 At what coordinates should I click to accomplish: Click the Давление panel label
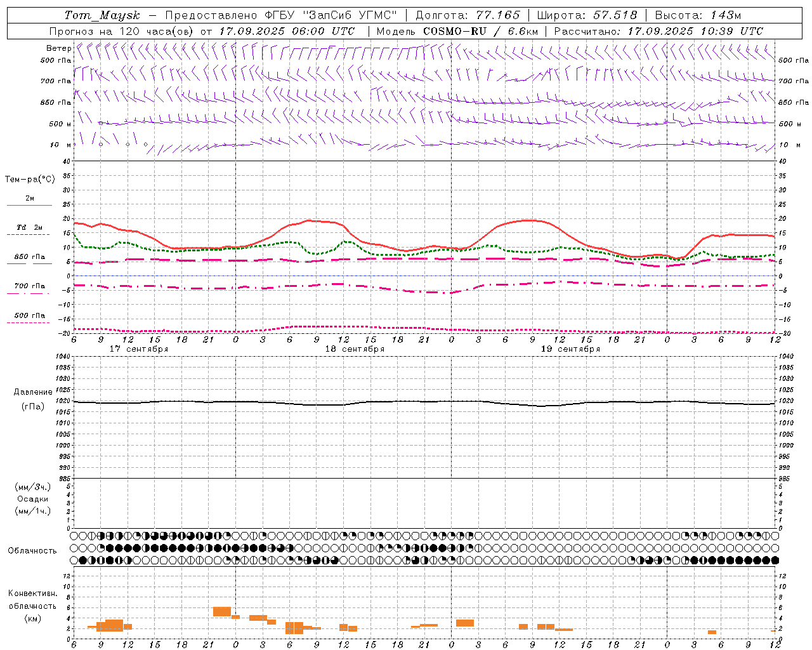click(33, 392)
